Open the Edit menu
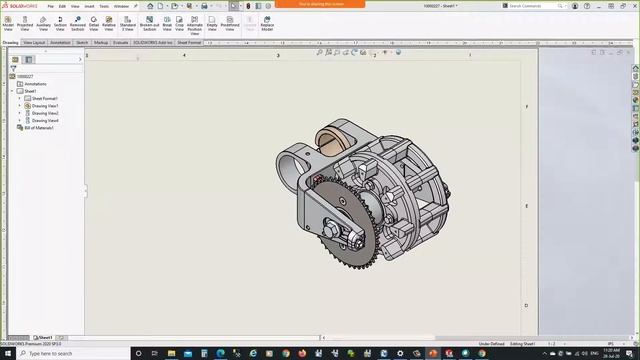The width and height of the screenshot is (640, 360). (62, 7)
